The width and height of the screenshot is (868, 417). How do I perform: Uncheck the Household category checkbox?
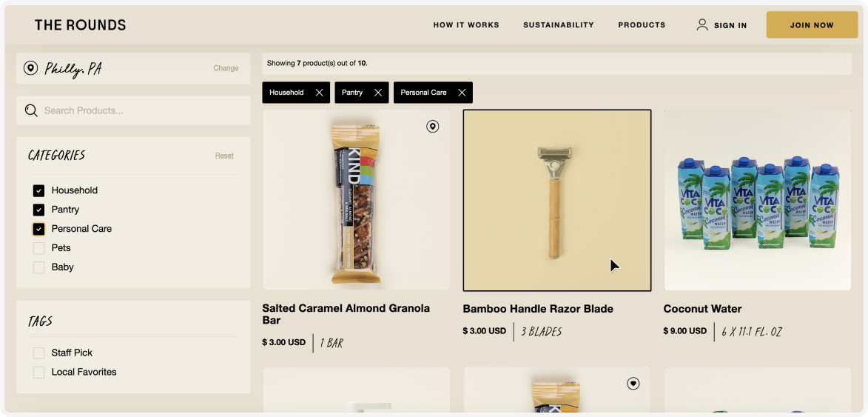click(x=38, y=190)
